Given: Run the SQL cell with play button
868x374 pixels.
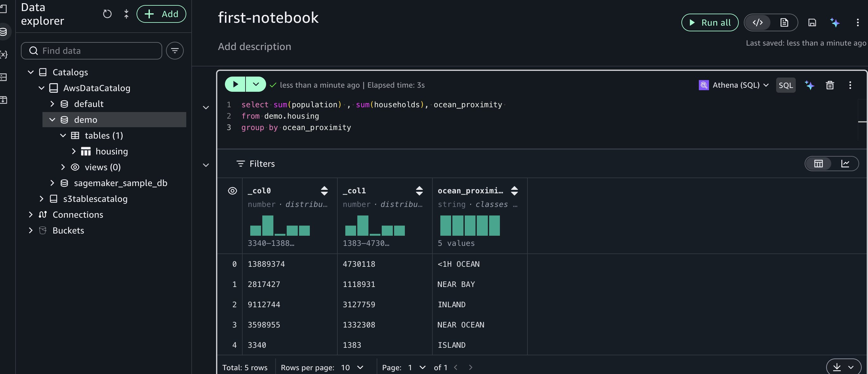Looking at the screenshot, I should [235, 84].
